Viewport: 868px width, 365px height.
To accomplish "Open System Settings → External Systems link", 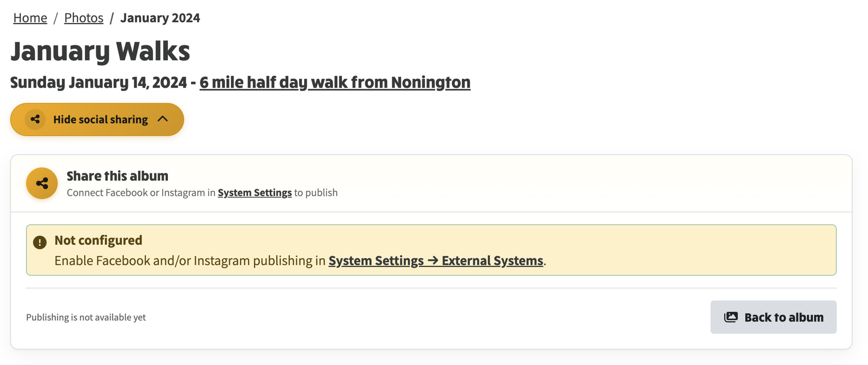I will click(436, 261).
